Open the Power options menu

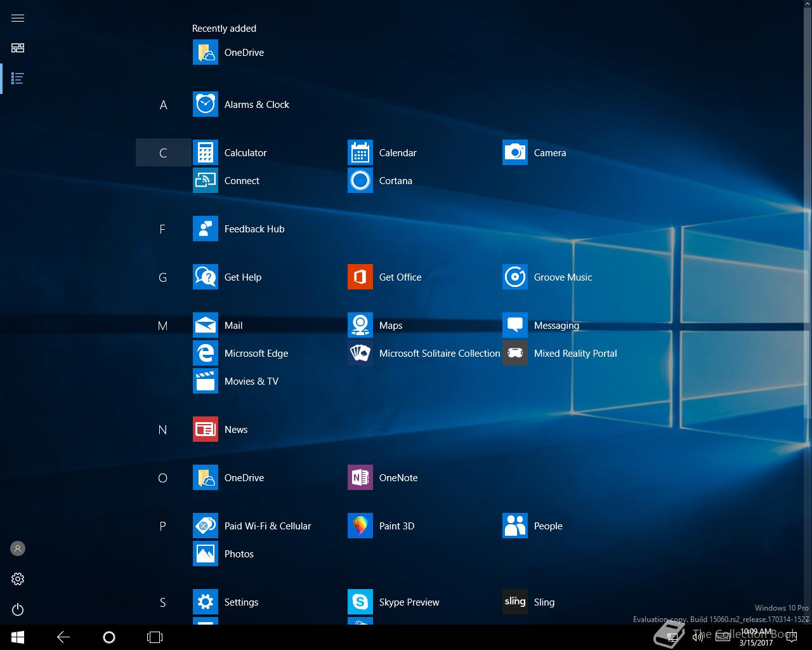coord(18,609)
